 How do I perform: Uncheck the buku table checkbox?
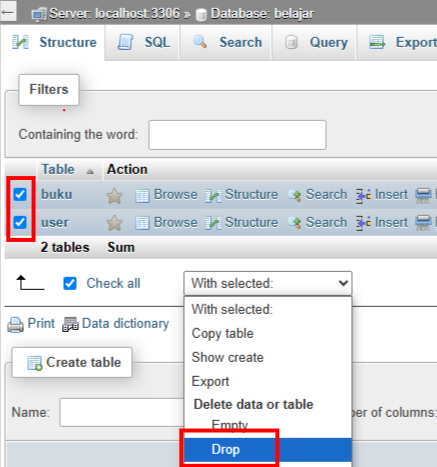coord(20,194)
